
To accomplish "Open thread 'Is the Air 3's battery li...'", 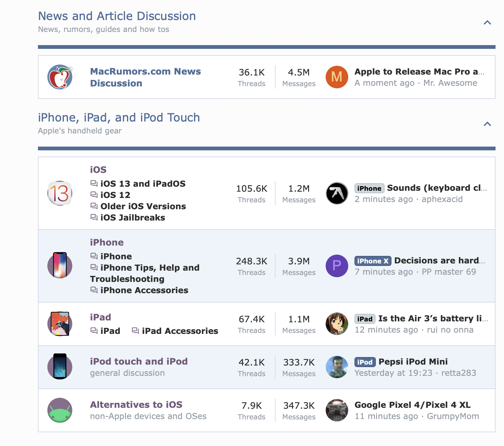I will coord(433,318).
